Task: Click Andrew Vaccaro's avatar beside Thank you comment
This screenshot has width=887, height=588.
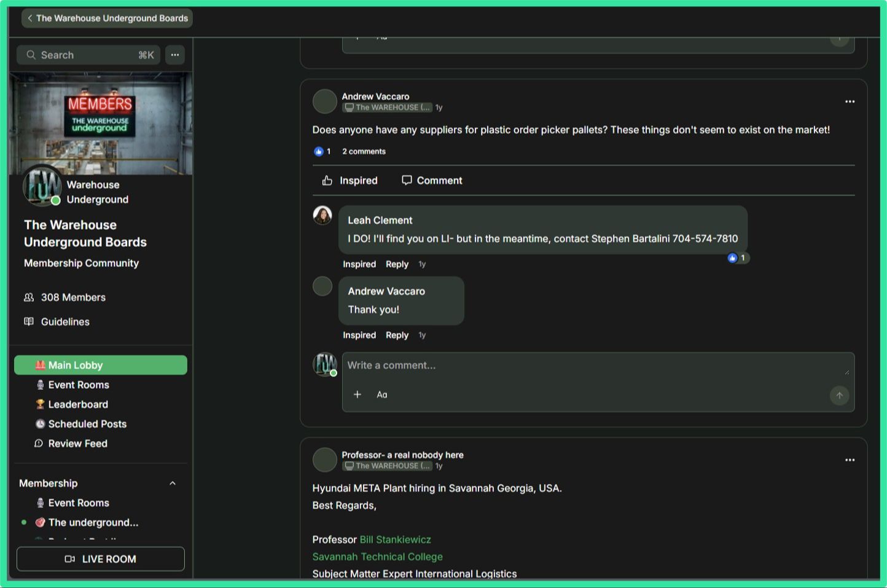Action: [x=322, y=286]
